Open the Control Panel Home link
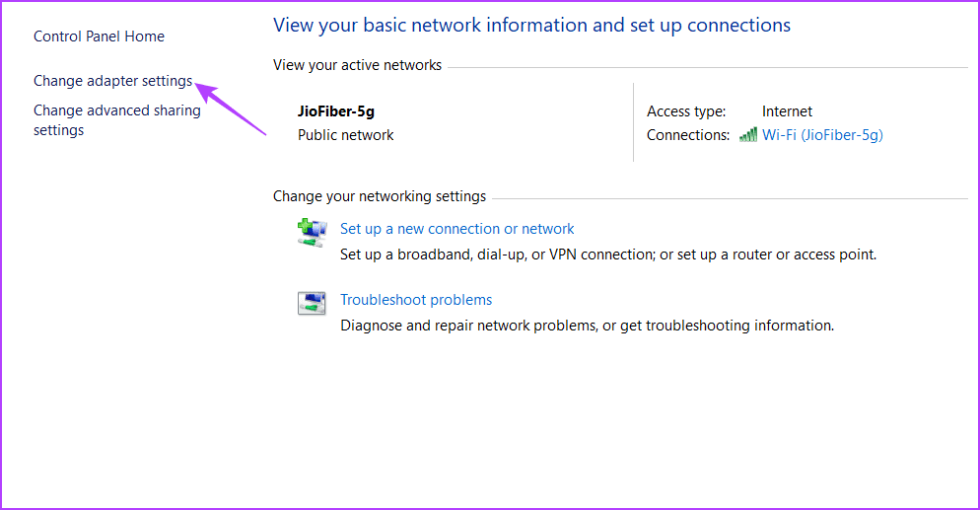The height and width of the screenshot is (510, 980). point(99,36)
